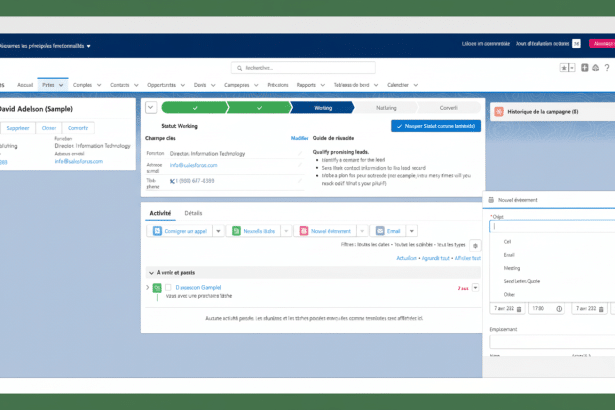Click the clock icon next to 17:00
This screenshot has height=410, width=615.
click(x=559, y=309)
